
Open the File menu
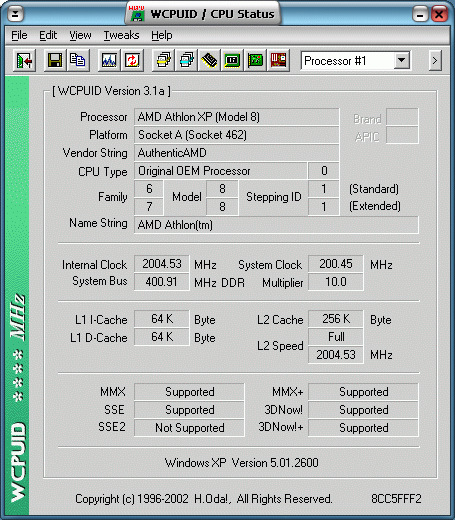point(19,35)
